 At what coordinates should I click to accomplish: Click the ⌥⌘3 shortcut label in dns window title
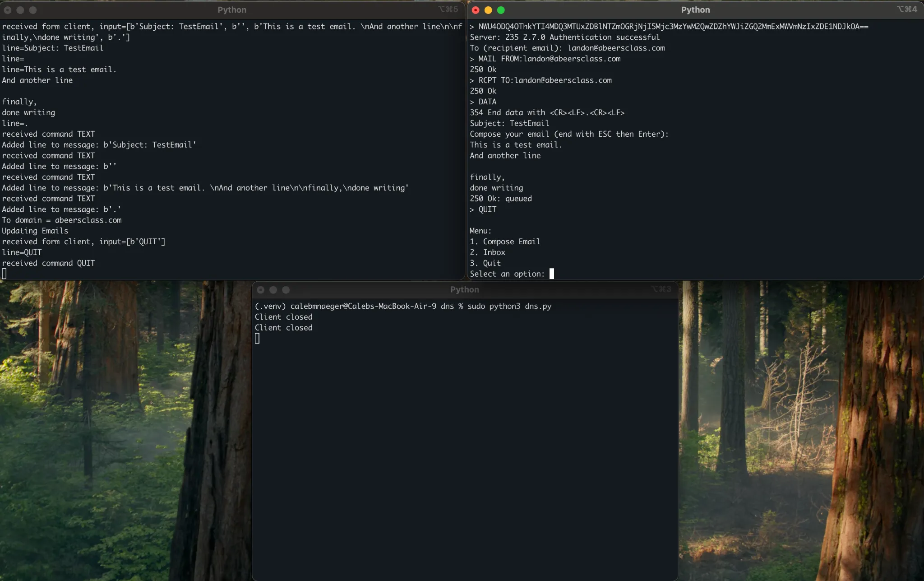(661, 289)
